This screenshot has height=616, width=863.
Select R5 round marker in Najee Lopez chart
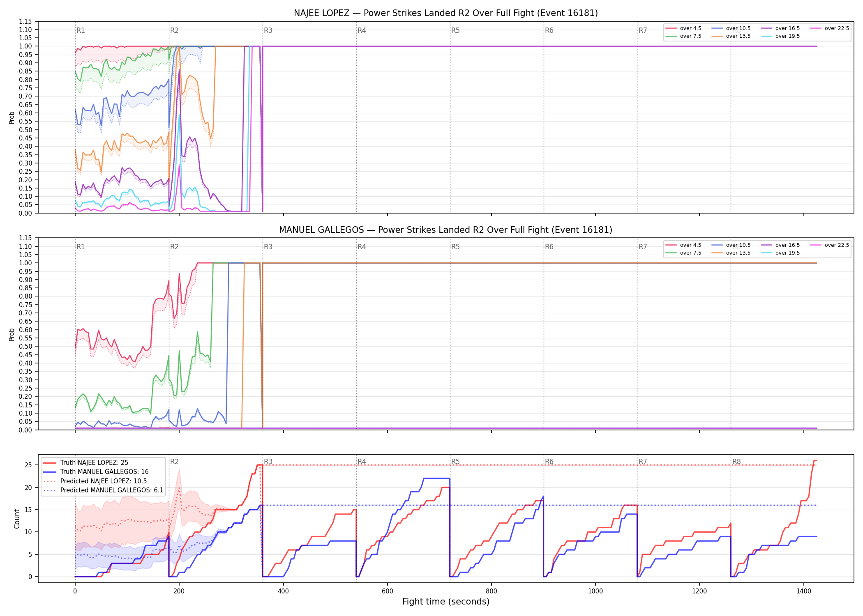pos(455,30)
